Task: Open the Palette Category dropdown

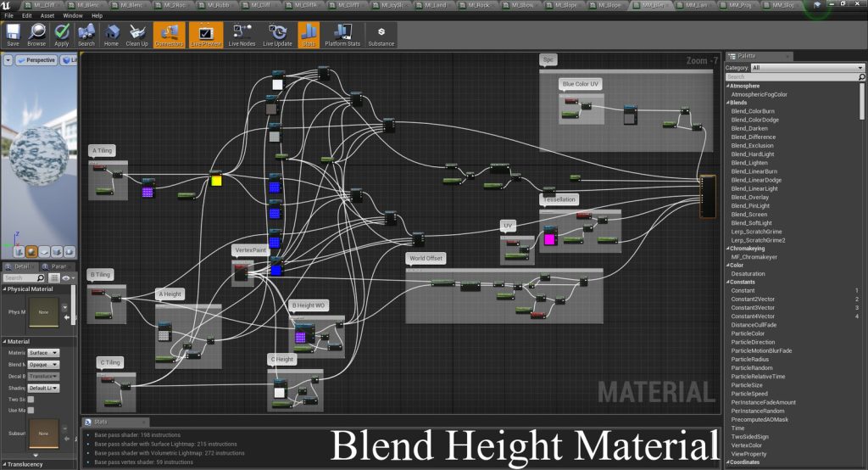Action: (807, 68)
